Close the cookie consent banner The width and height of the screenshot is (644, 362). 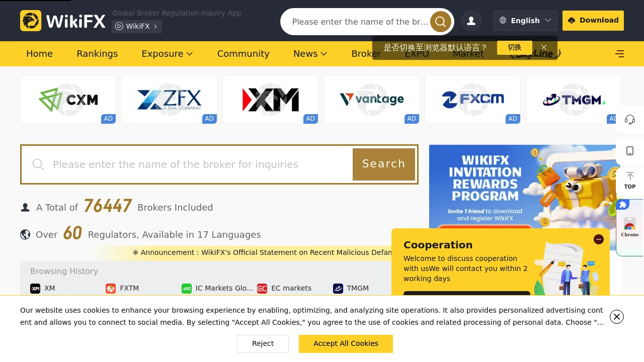(x=617, y=317)
